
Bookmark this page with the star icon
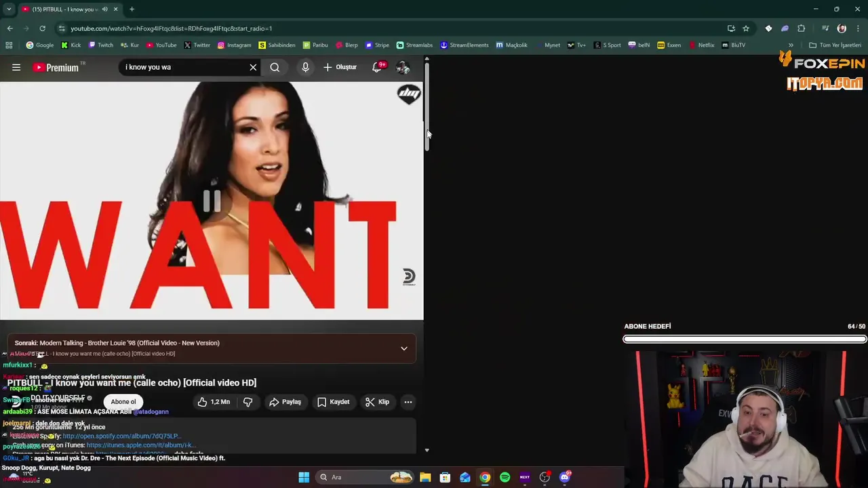click(x=746, y=28)
